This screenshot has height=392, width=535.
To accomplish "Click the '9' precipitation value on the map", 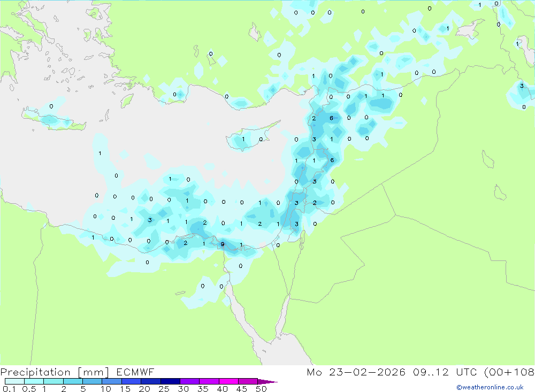I will pos(223,244).
